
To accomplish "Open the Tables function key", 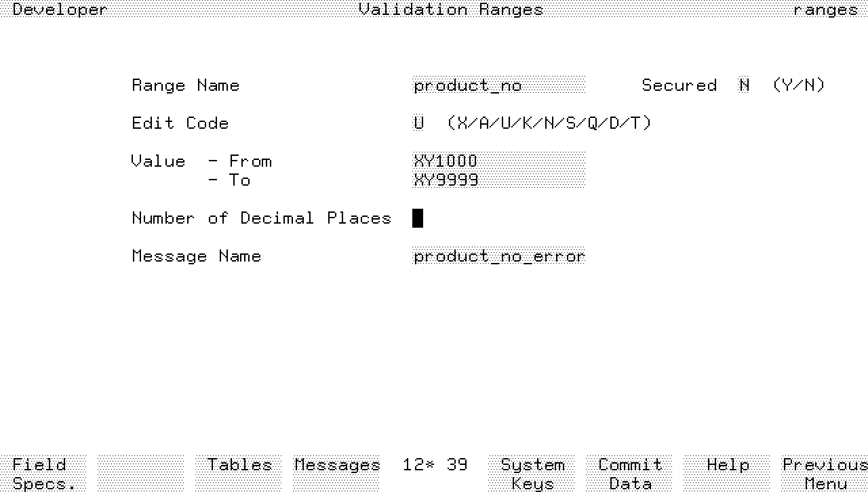I will point(239,473).
